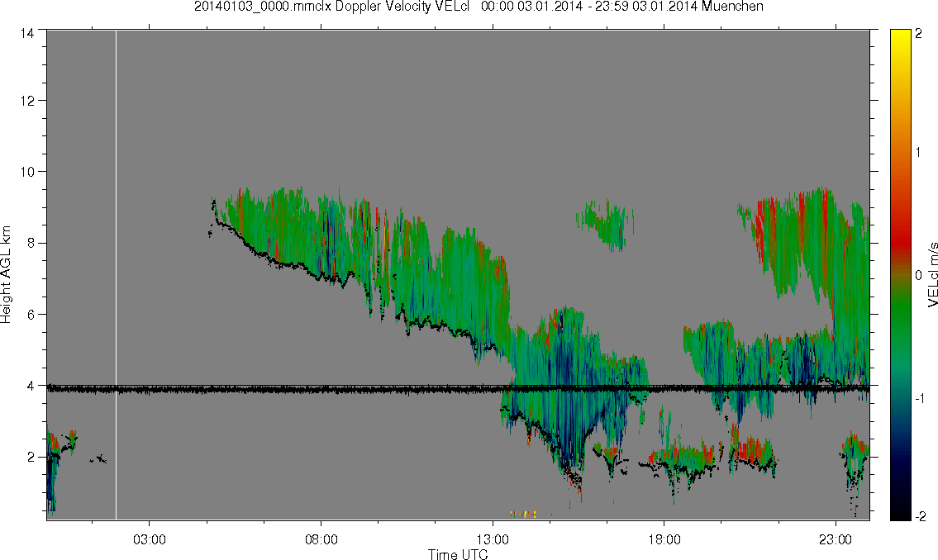The height and width of the screenshot is (560, 938).
Task: Click the height axis label 12
Action: point(27,101)
